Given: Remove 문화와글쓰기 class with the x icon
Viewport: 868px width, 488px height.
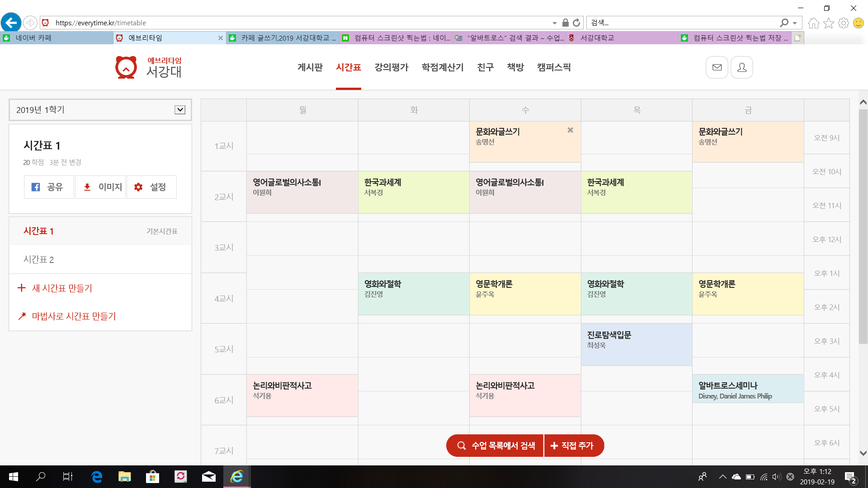Looking at the screenshot, I should (x=570, y=130).
